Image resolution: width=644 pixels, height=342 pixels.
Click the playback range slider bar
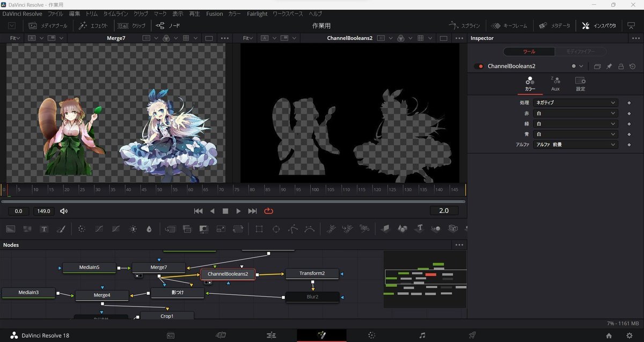(x=233, y=202)
